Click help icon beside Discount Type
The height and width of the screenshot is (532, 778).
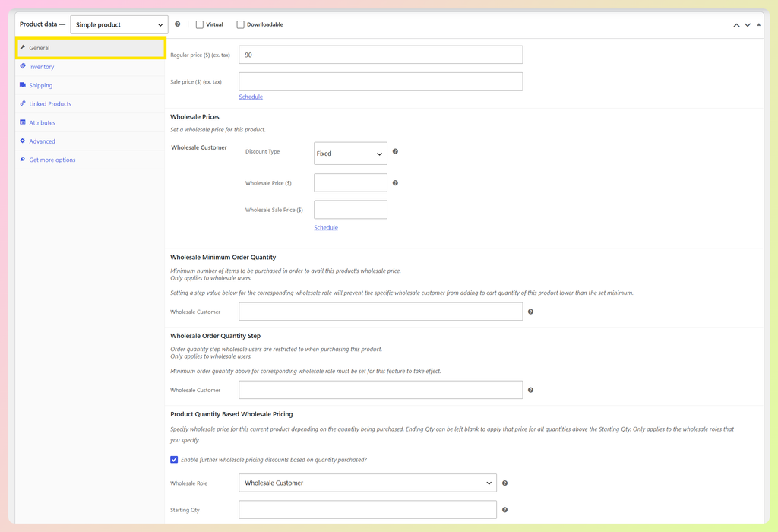(395, 151)
